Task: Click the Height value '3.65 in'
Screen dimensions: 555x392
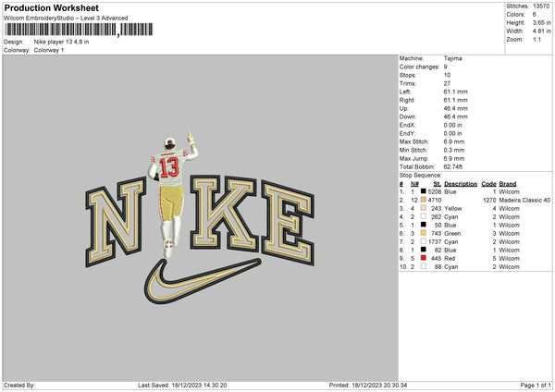Action: pos(542,22)
